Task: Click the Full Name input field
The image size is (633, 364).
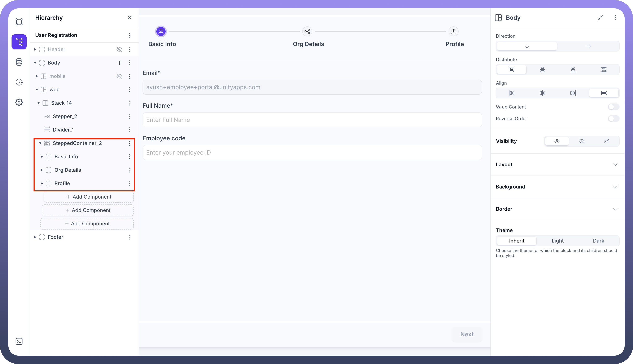Action: [312, 120]
